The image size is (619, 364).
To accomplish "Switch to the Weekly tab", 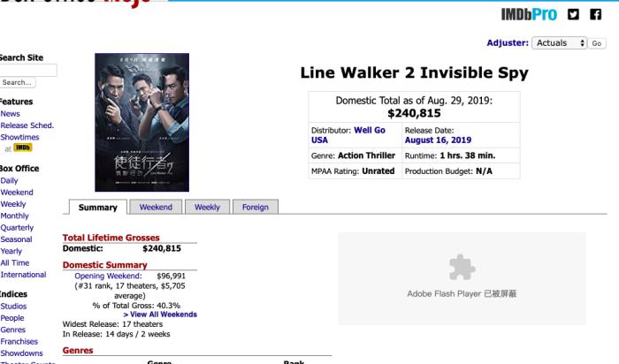I will coord(207,207).
